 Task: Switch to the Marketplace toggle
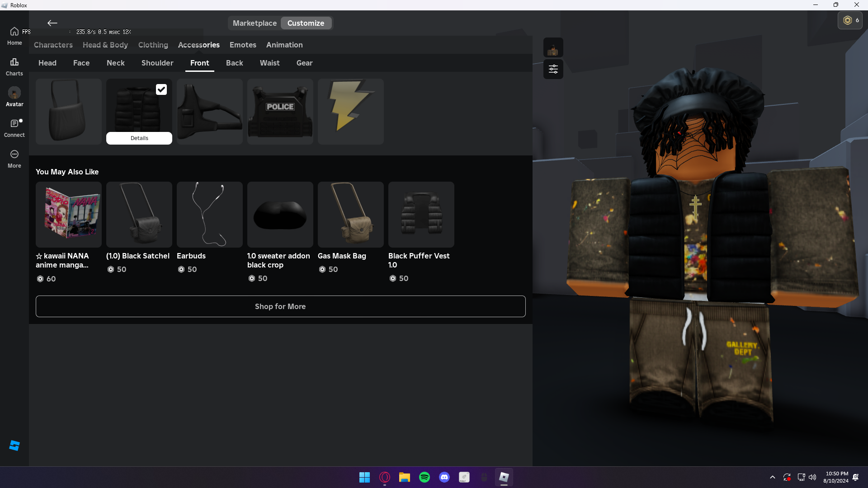255,23
